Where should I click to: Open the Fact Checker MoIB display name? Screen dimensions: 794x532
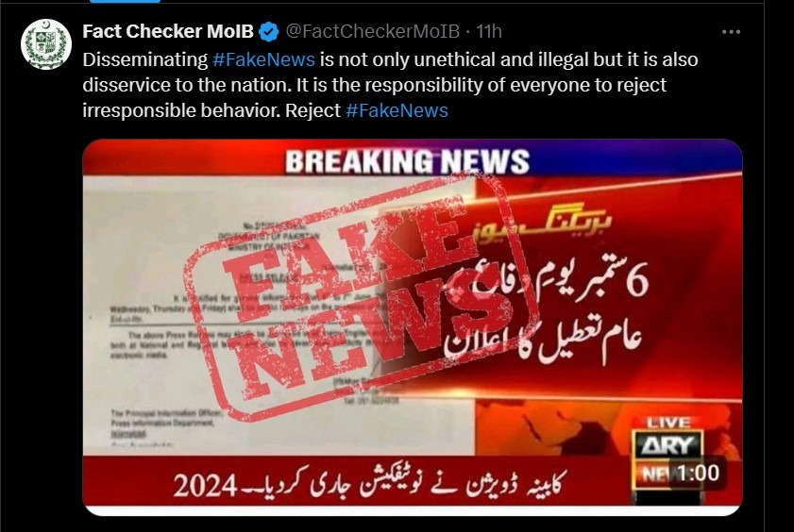(168, 31)
